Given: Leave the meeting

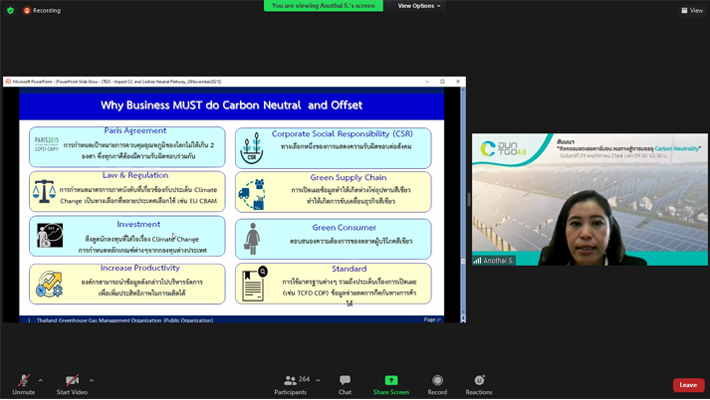Looking at the screenshot, I should tap(687, 385).
